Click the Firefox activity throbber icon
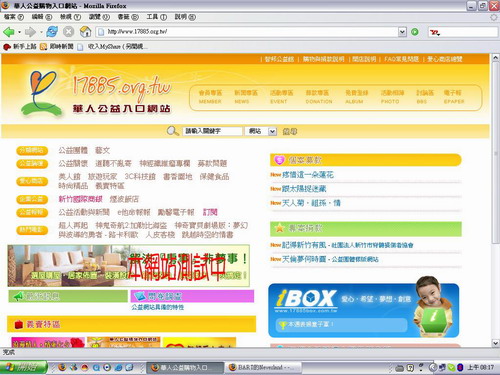The height and width of the screenshot is (375, 500). click(494, 17)
